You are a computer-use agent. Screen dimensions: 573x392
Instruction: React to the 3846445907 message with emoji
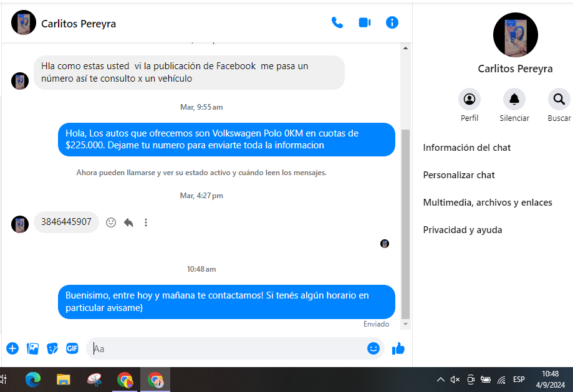tap(111, 222)
